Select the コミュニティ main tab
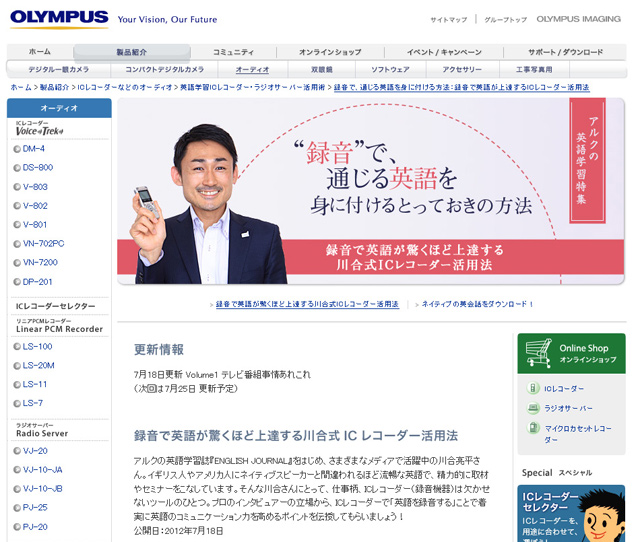Image resolution: width=640 pixels, height=542 pixels. tap(233, 52)
